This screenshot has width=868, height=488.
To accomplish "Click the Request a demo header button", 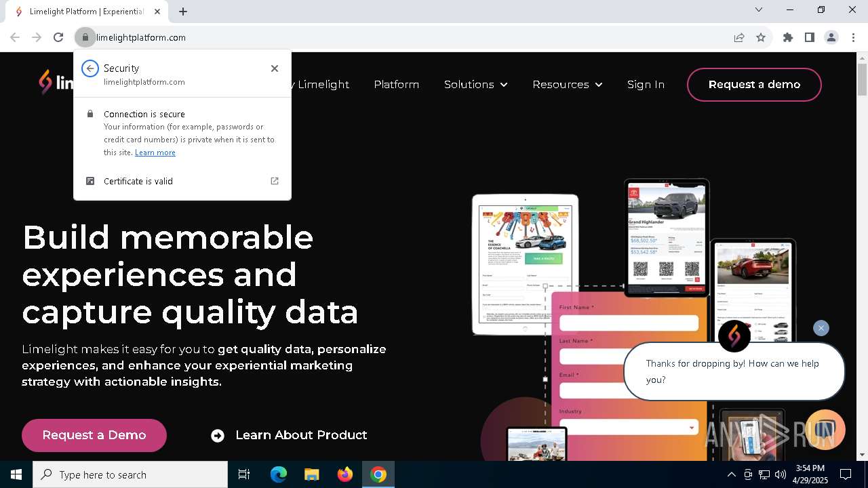I will [x=754, y=85].
